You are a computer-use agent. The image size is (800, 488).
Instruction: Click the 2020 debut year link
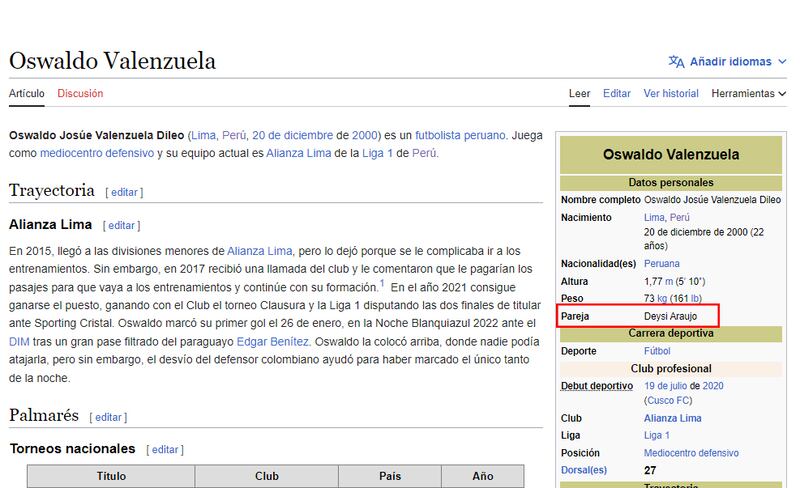pos(713,386)
